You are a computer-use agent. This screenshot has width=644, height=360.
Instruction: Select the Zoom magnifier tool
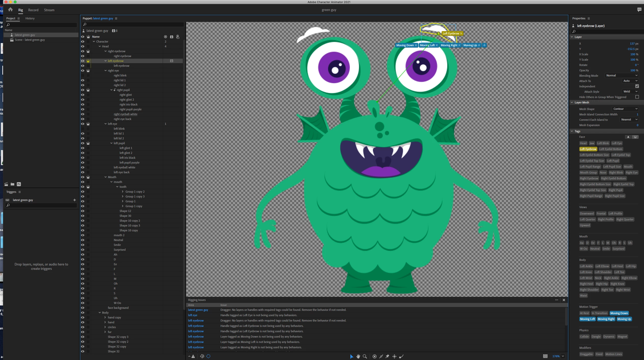(x=365, y=356)
